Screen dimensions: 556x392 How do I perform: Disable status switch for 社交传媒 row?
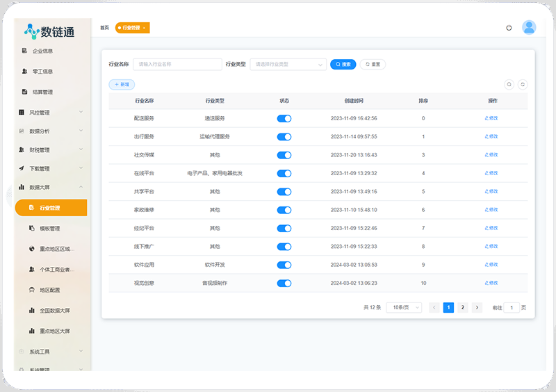[x=284, y=155]
